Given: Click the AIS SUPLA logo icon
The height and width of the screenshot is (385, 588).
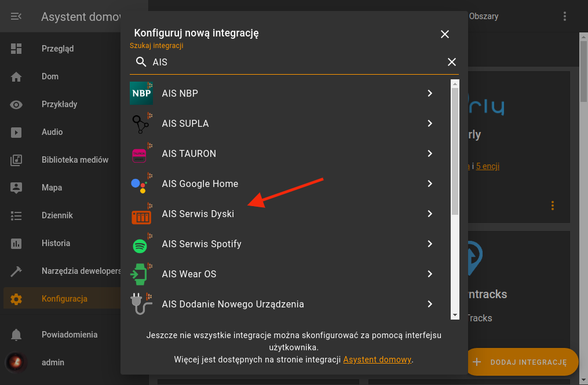Looking at the screenshot, I should (x=141, y=123).
